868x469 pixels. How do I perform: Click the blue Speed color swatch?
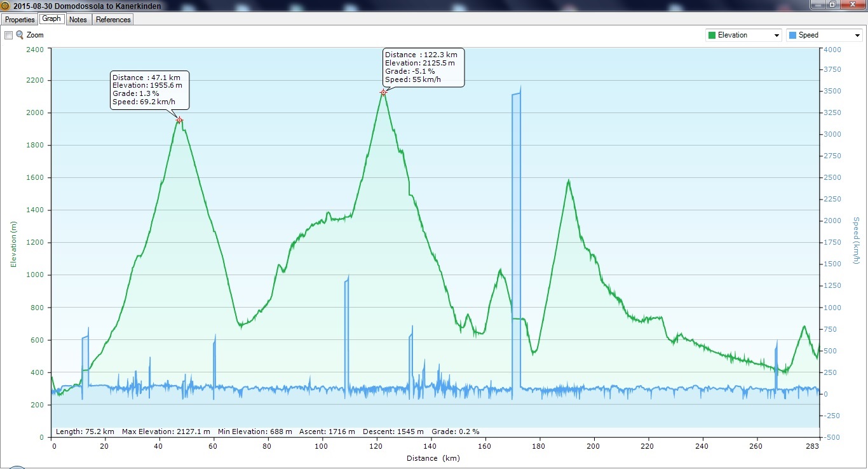click(792, 36)
